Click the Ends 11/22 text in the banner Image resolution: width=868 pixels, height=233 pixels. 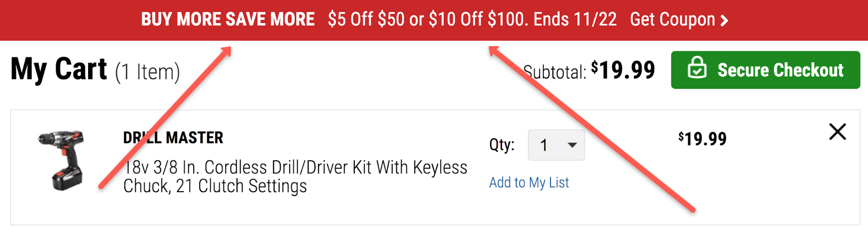coord(575,20)
